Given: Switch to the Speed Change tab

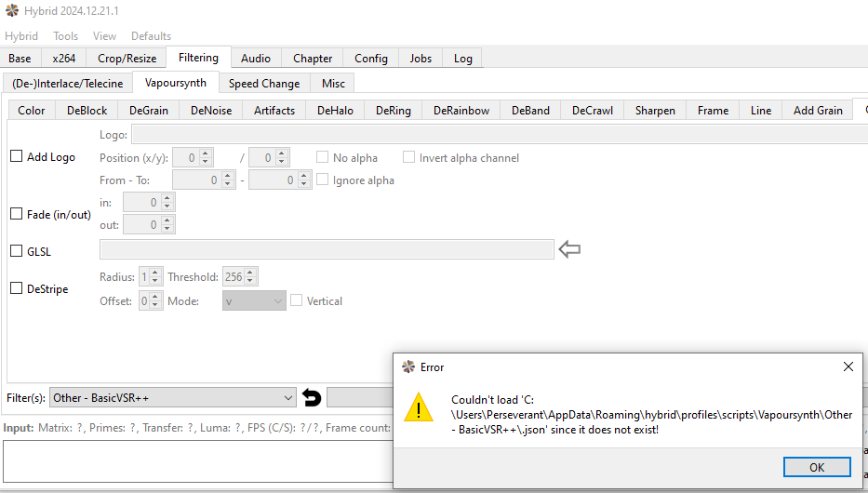Looking at the screenshot, I should coord(264,83).
